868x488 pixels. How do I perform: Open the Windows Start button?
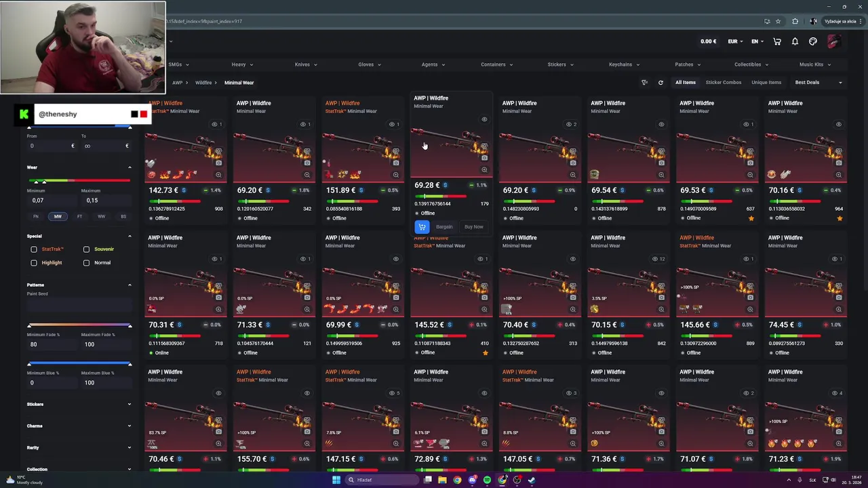click(336, 480)
